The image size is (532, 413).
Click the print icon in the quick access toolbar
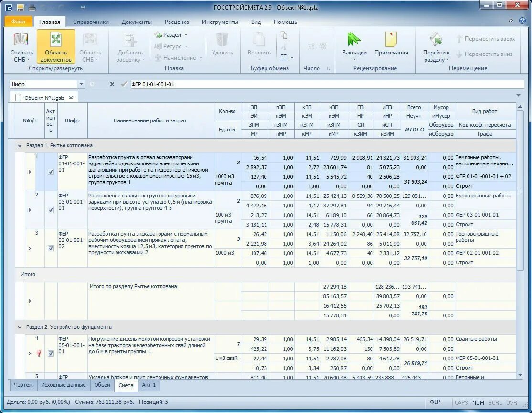coord(32,8)
